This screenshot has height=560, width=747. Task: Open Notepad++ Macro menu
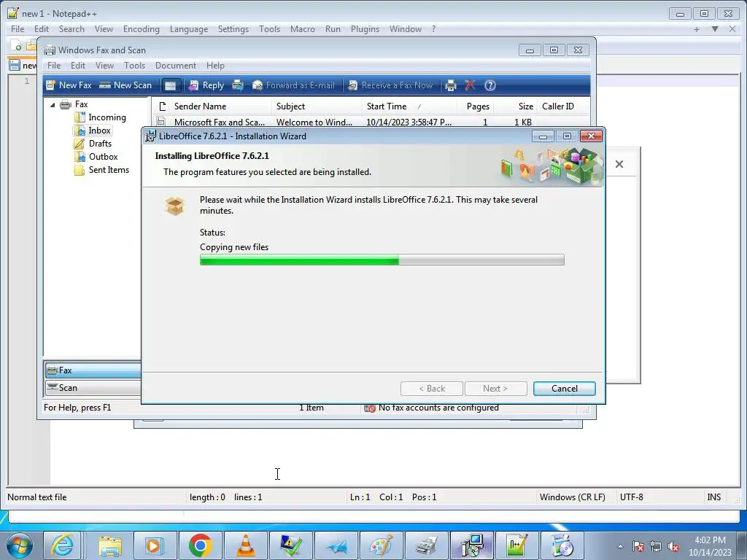click(303, 29)
